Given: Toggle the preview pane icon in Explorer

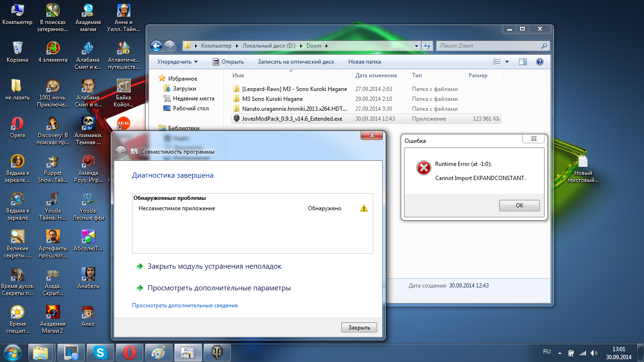Looking at the screenshot, I should (x=522, y=62).
